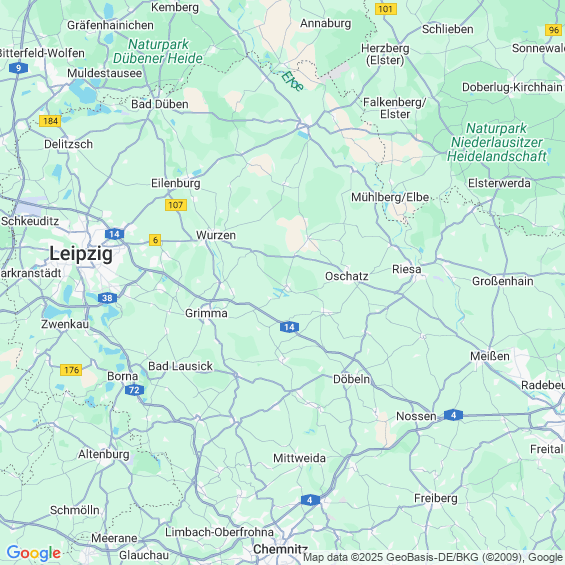Viewport: 565px width, 565px height.
Task: Click the 96 road shield near Sonnewalde
Action: click(x=554, y=30)
